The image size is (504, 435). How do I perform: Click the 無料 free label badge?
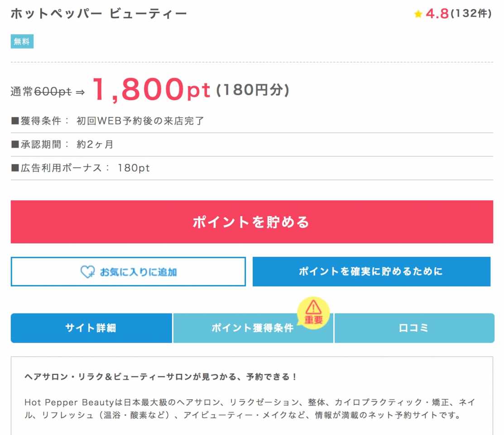pyautogui.click(x=22, y=42)
